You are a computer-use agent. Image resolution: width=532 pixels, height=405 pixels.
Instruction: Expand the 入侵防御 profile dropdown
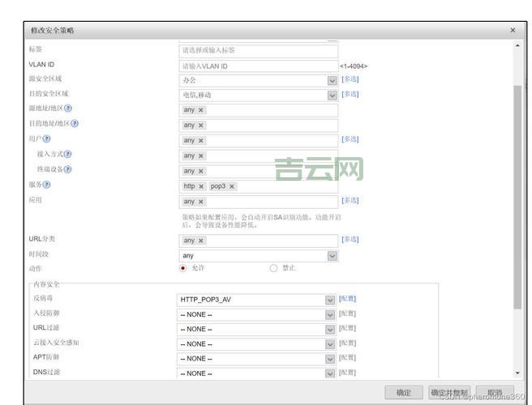(330, 314)
